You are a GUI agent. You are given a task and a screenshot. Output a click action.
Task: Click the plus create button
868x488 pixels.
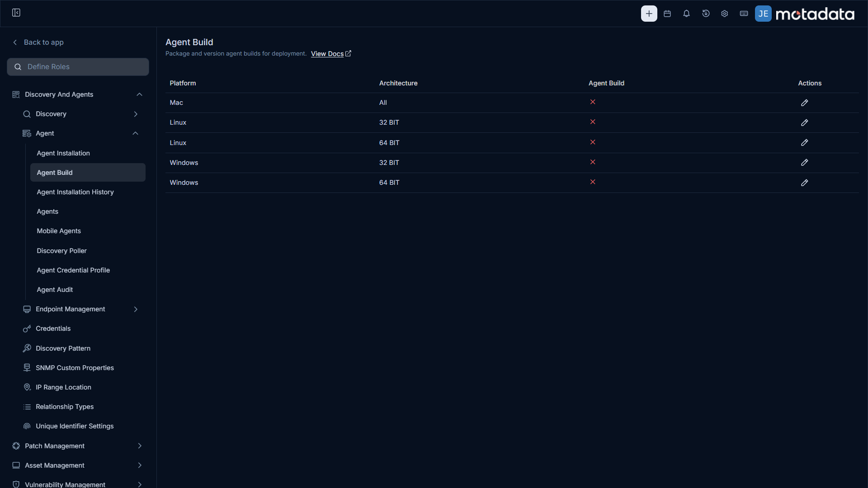(649, 14)
